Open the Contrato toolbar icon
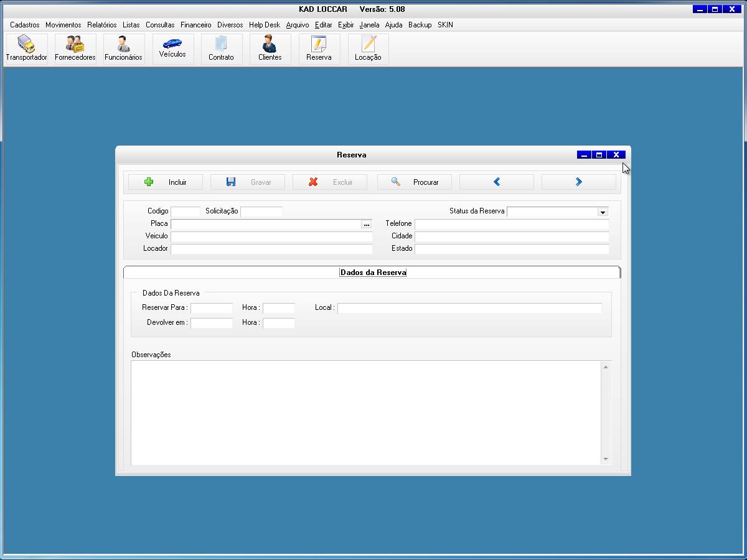The width and height of the screenshot is (747, 560). tap(221, 49)
